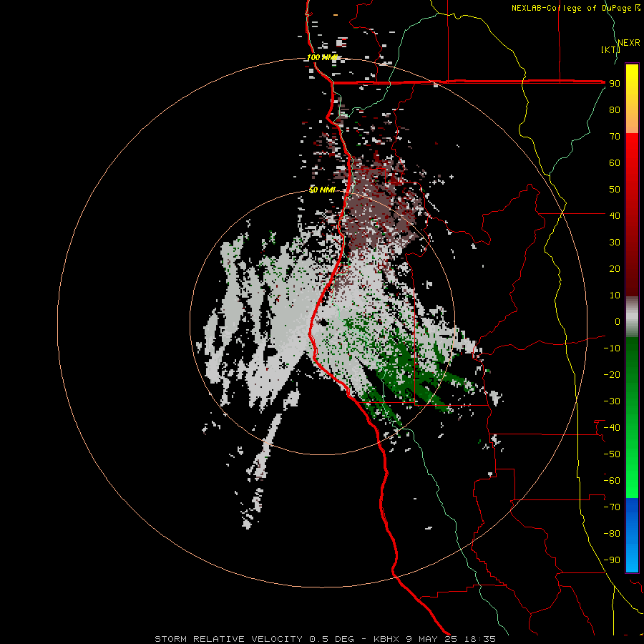Click the '-30' value on velocity scale
Screen dimensions: 644x644
pos(612,401)
